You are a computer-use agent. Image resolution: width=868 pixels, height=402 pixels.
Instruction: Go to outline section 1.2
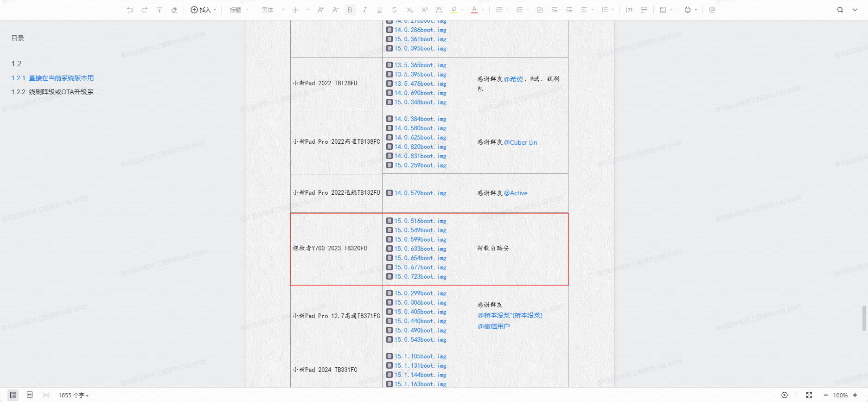17,64
